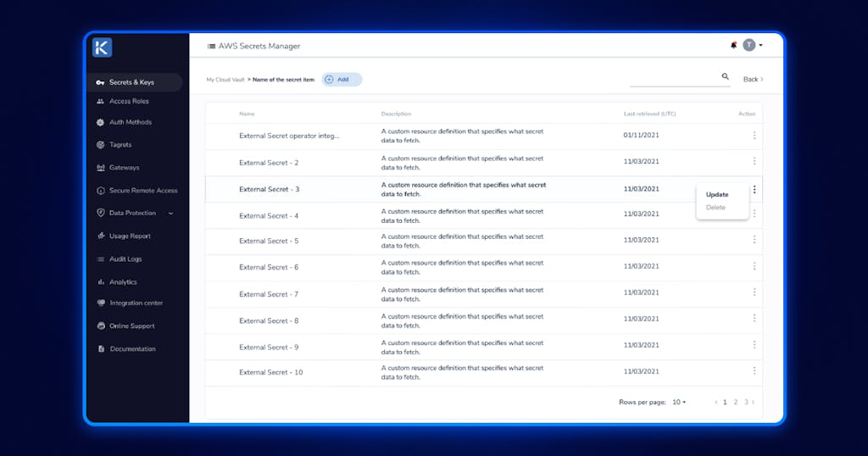868x456 pixels.
Task: Close the three-dot menu on External Secret - 3
Action: pos(754,189)
